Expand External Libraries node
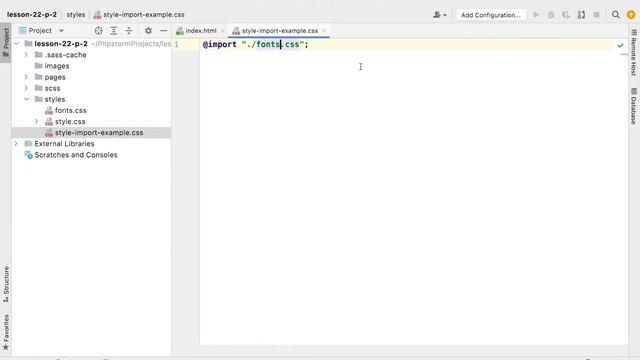Image resolution: width=640 pixels, height=360 pixels. (16, 144)
